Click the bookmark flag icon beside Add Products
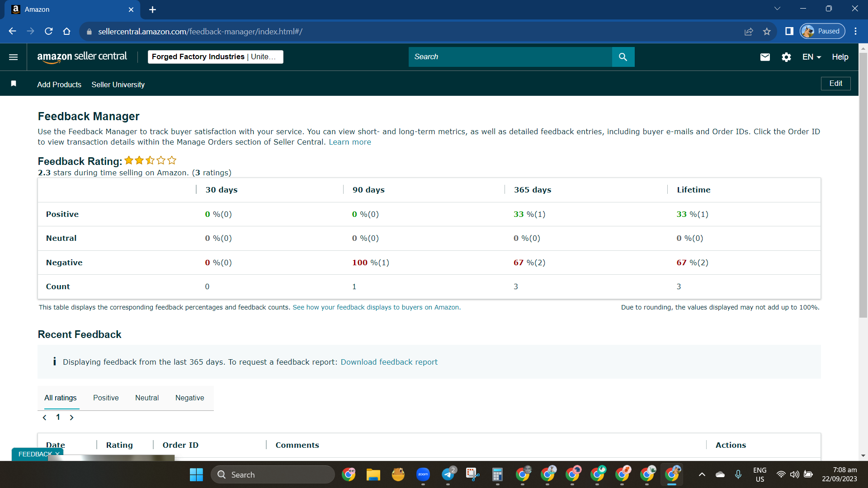This screenshot has width=868, height=488. point(14,84)
